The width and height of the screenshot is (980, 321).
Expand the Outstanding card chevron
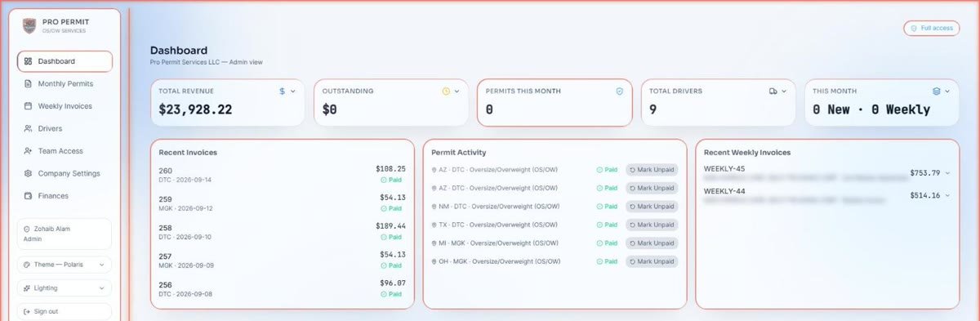457,91
